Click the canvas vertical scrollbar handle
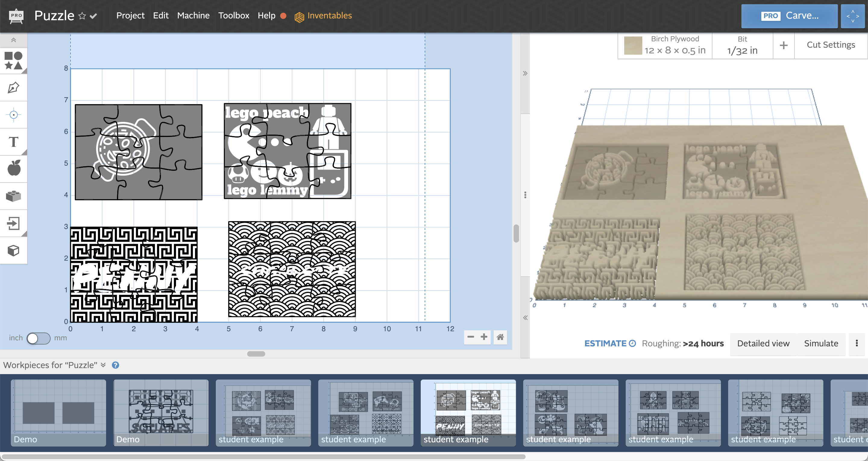Viewport: 868px width, 461px height. [x=516, y=233]
